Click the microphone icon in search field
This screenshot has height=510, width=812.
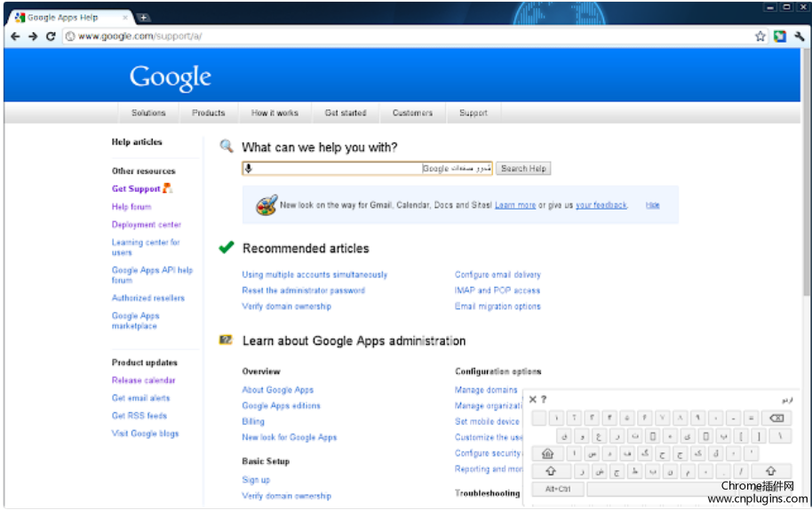pyautogui.click(x=249, y=168)
